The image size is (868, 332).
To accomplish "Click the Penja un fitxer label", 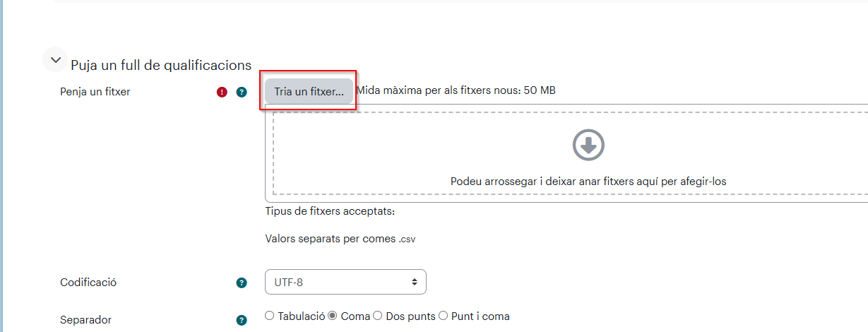I will point(95,91).
